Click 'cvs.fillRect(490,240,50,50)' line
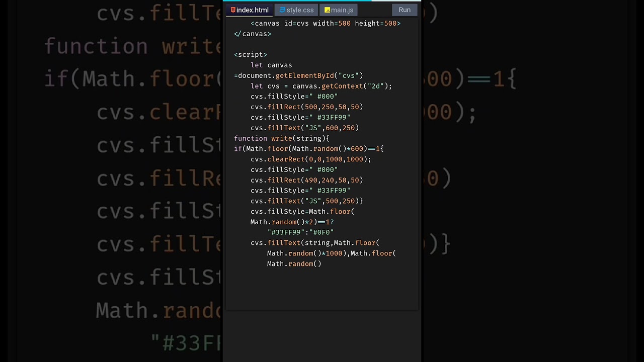Viewport: 644px width, 362px height. (x=307, y=180)
